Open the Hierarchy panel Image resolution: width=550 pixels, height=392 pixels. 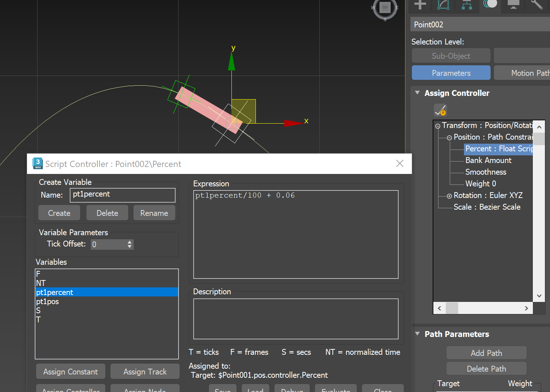(x=467, y=5)
